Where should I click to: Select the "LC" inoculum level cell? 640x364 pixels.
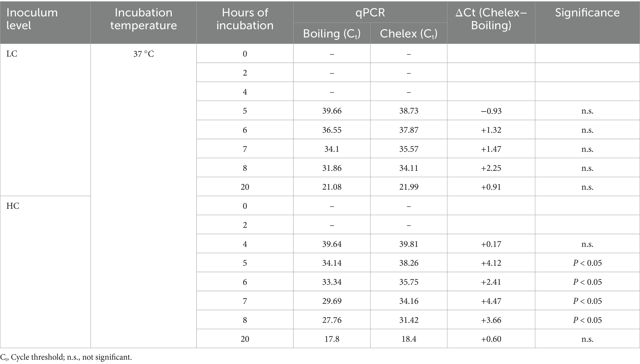pyautogui.click(x=12, y=54)
